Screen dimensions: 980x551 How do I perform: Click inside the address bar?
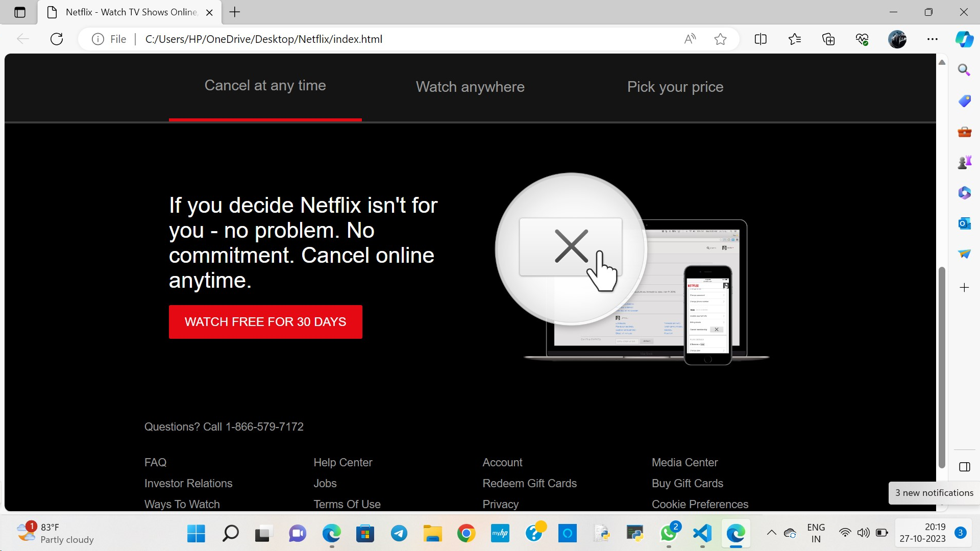pos(357,39)
